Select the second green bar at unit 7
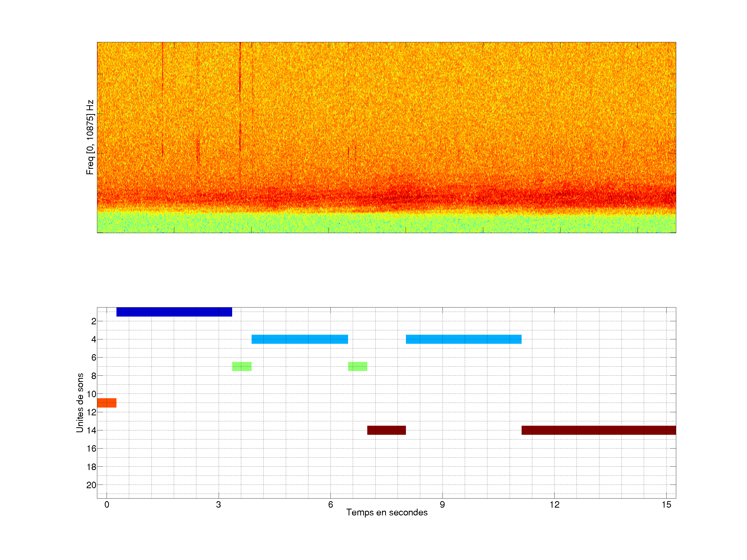 click(x=358, y=367)
